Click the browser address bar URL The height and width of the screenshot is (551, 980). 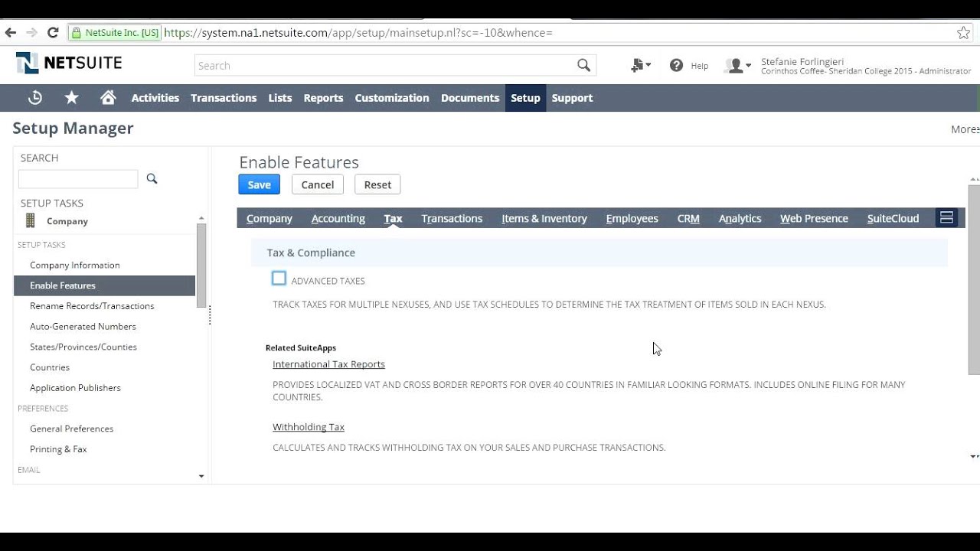coord(358,33)
